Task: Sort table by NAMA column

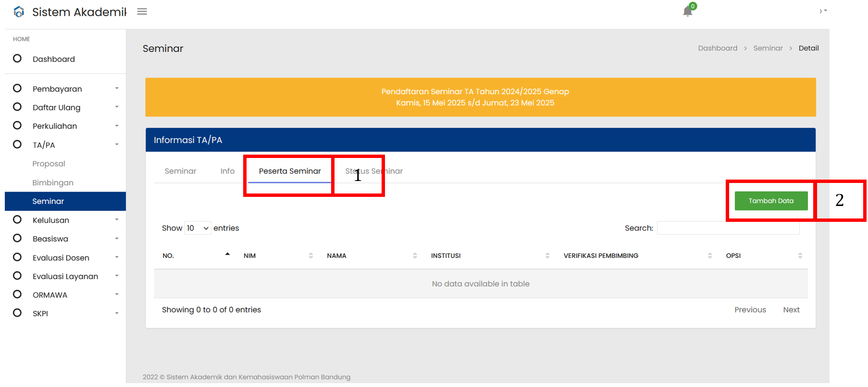Action: (x=371, y=255)
